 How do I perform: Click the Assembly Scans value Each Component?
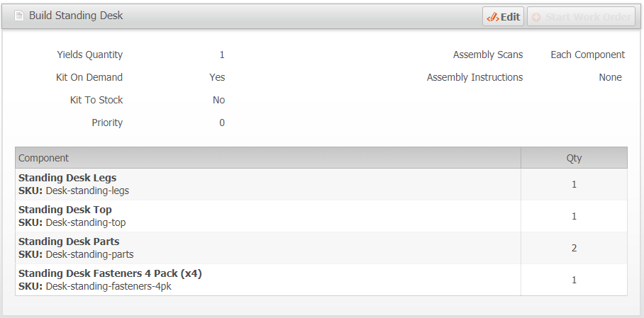[587, 55]
